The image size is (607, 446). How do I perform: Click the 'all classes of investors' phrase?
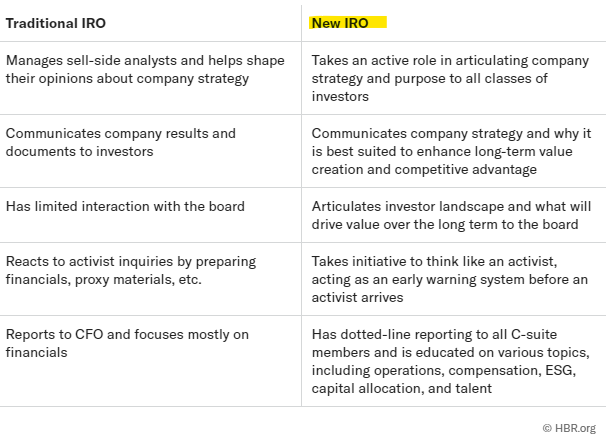pyautogui.click(x=430, y=87)
